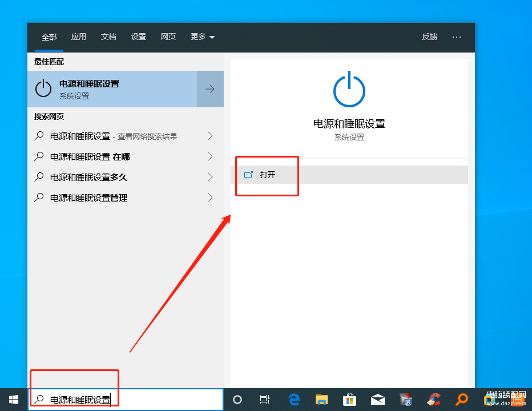Switch to the 文档 tab
Viewport: 532px width, 411px height.
point(108,37)
